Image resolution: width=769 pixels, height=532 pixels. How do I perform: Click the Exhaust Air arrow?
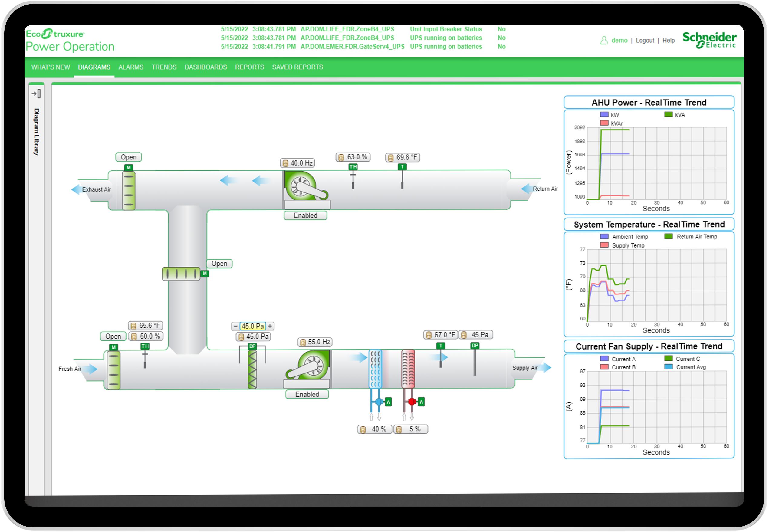tap(77, 190)
